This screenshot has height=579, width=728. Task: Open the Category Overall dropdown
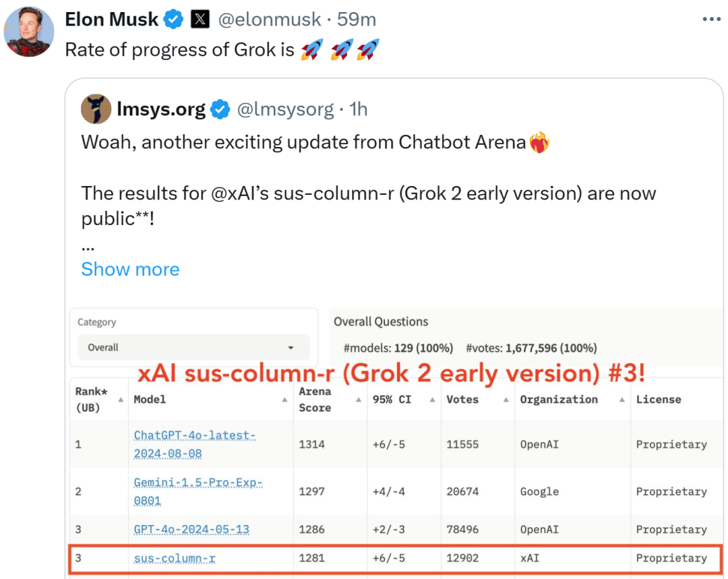193,348
